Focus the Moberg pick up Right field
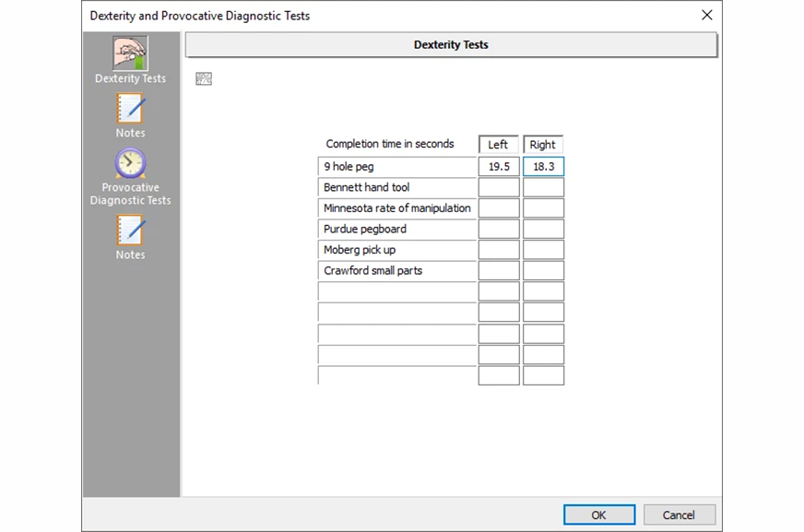Screen dimensions: 804x532 tap(543, 250)
